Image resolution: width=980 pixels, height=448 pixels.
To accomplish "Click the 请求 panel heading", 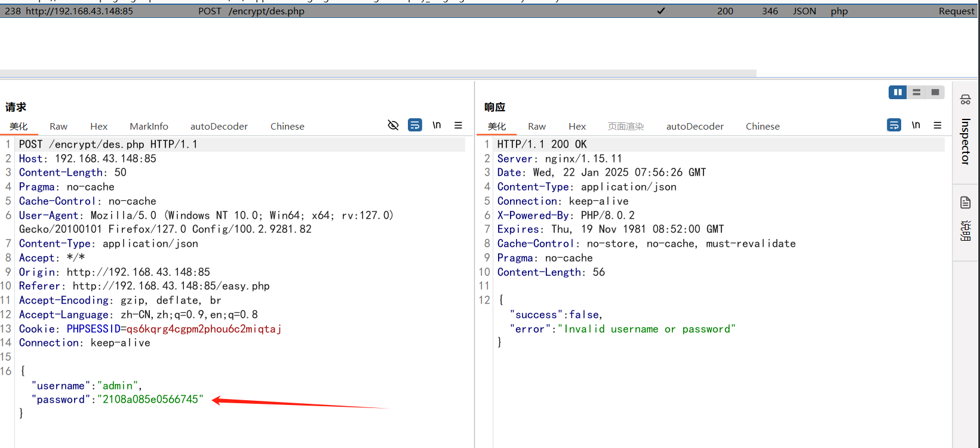I will pyautogui.click(x=16, y=107).
